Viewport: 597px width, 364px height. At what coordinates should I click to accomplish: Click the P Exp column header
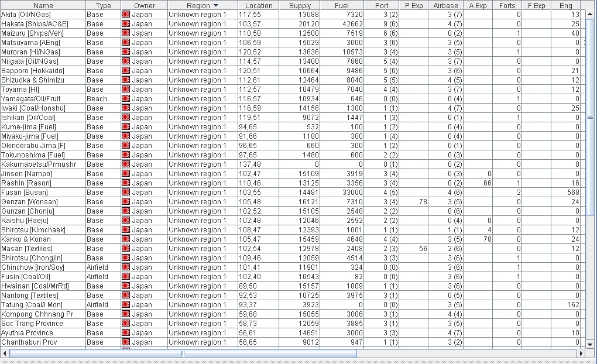pos(413,5)
